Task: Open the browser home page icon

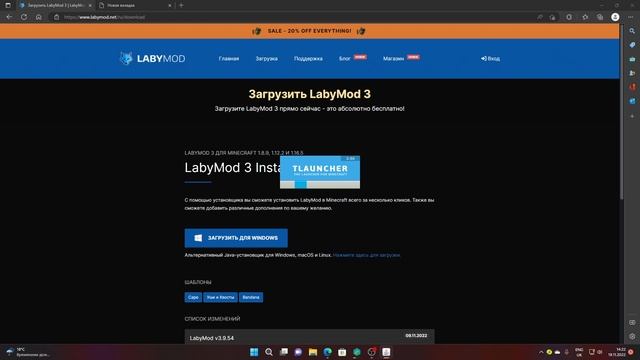Action: (38, 17)
